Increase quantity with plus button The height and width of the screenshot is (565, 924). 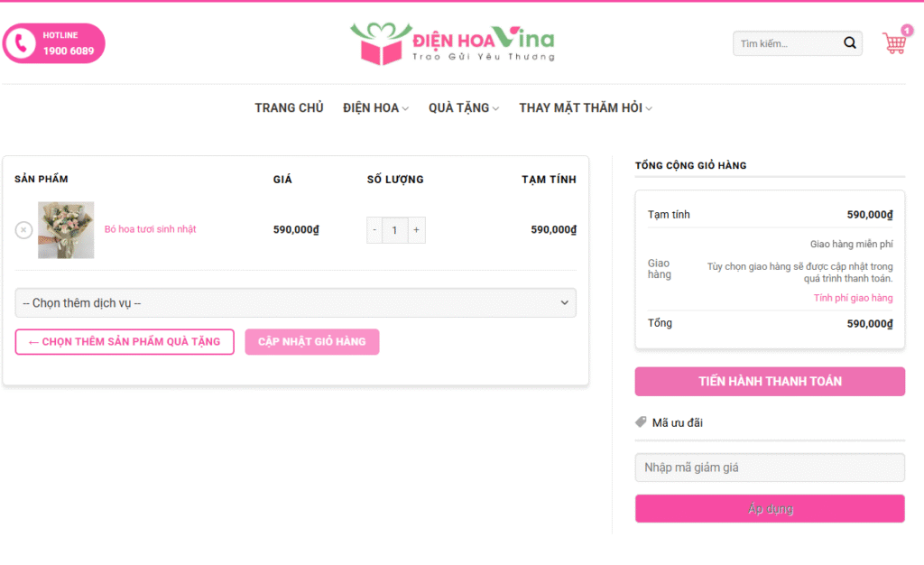[416, 230]
